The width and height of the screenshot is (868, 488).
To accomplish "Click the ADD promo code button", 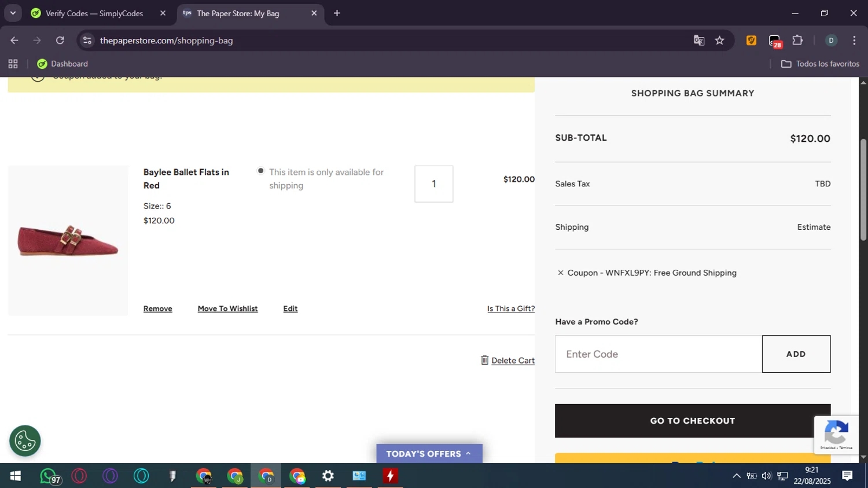I will point(796,354).
